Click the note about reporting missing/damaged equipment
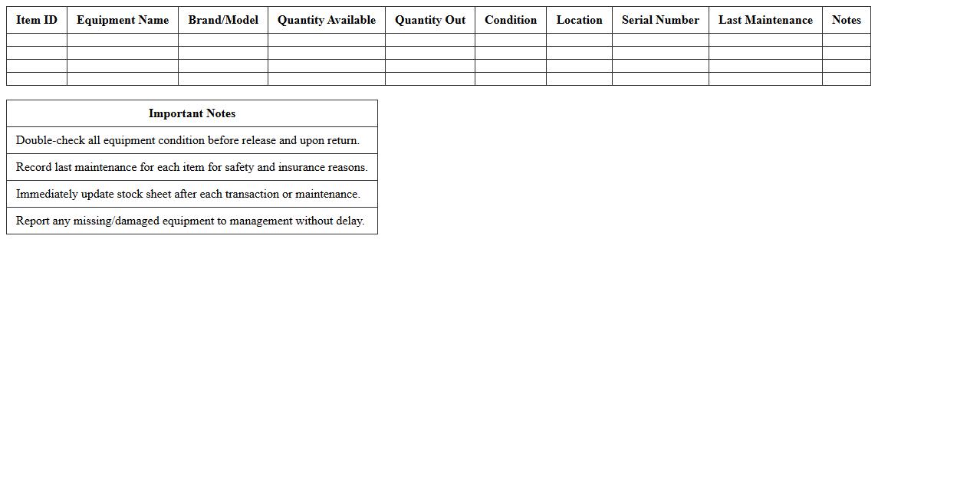Screen dimensions: 980x498 coord(190,221)
